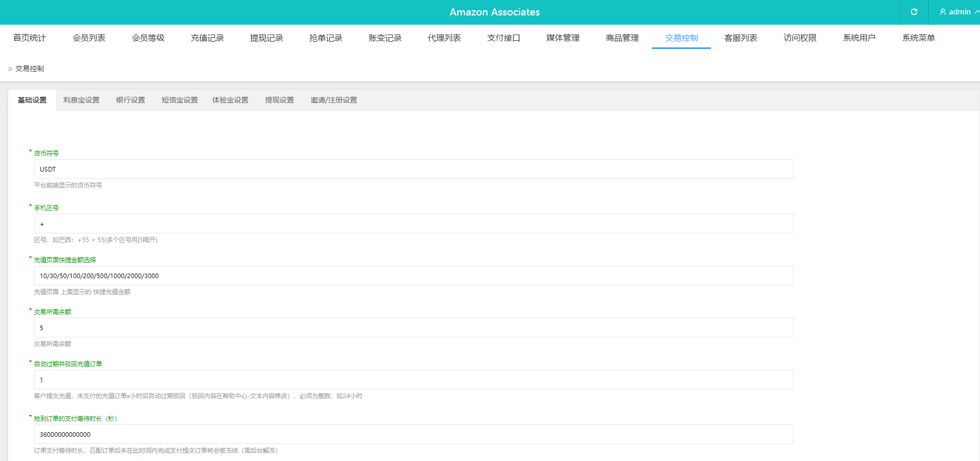
Task: Click the 交易控制 breadcrumb text
Action: [29, 69]
